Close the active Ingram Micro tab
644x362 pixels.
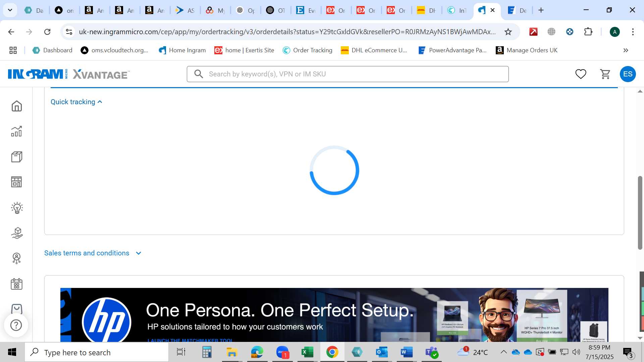[492, 10]
